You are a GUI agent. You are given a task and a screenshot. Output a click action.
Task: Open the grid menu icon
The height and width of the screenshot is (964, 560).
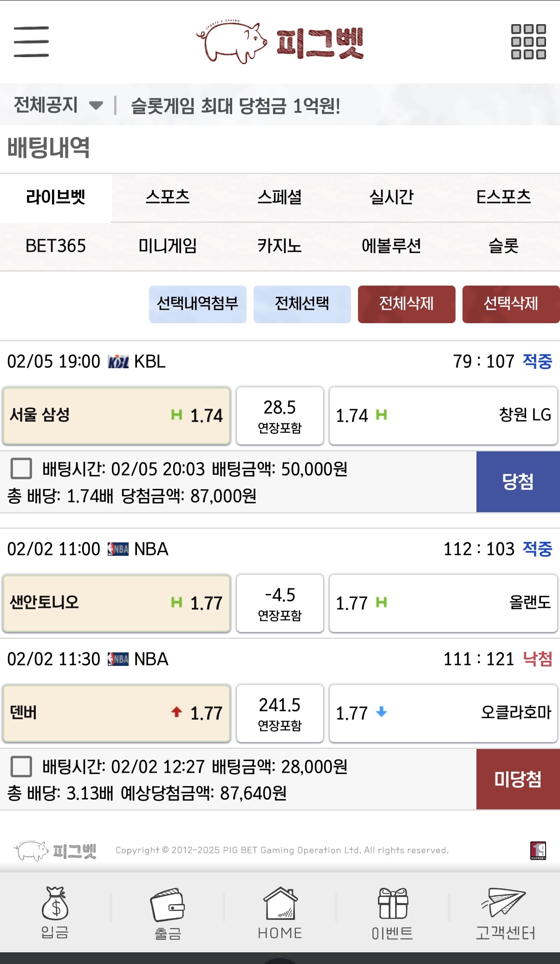point(528,42)
